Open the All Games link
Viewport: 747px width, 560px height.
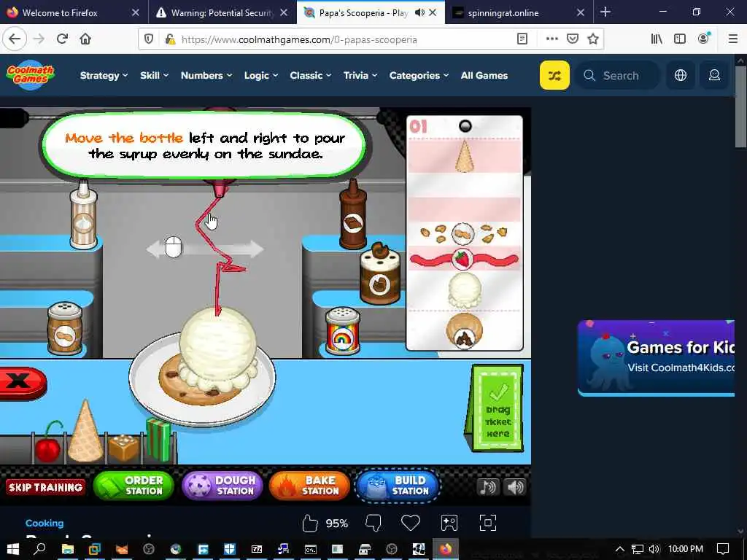coord(484,75)
